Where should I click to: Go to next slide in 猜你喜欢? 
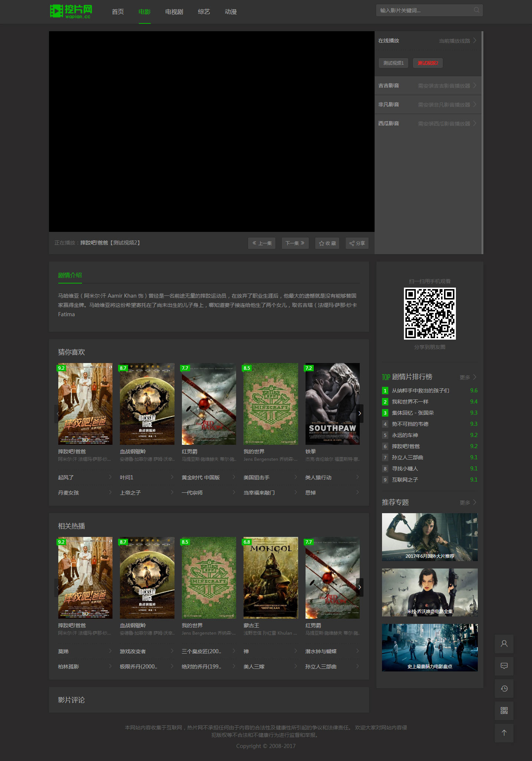click(x=359, y=413)
